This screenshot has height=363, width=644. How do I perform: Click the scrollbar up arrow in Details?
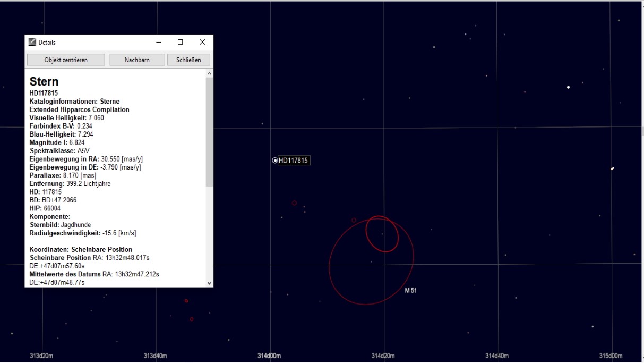click(209, 73)
